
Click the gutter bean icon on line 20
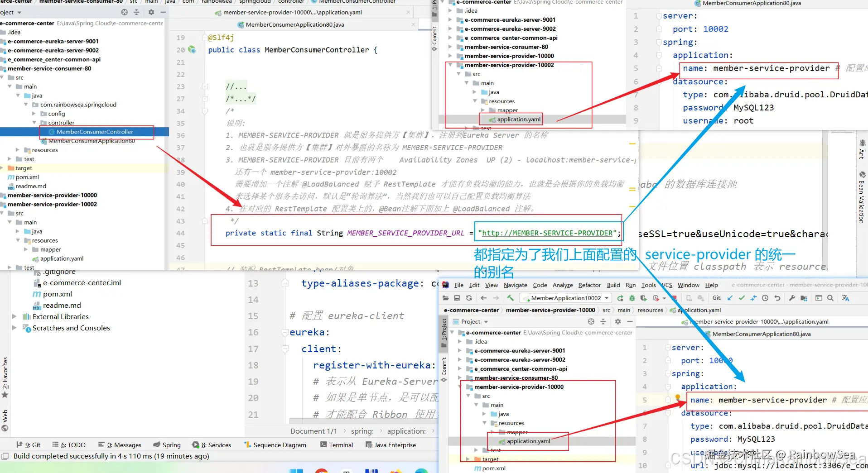[x=192, y=50]
